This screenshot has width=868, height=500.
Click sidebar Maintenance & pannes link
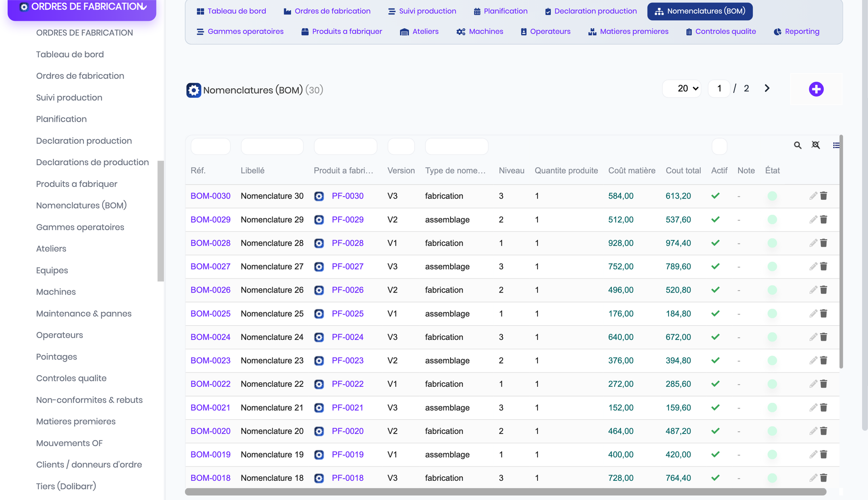(x=84, y=314)
